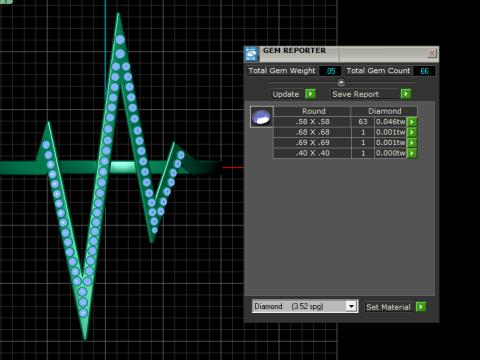
Task: Click green arrow on .69 X .69 row
Action: tap(412, 143)
